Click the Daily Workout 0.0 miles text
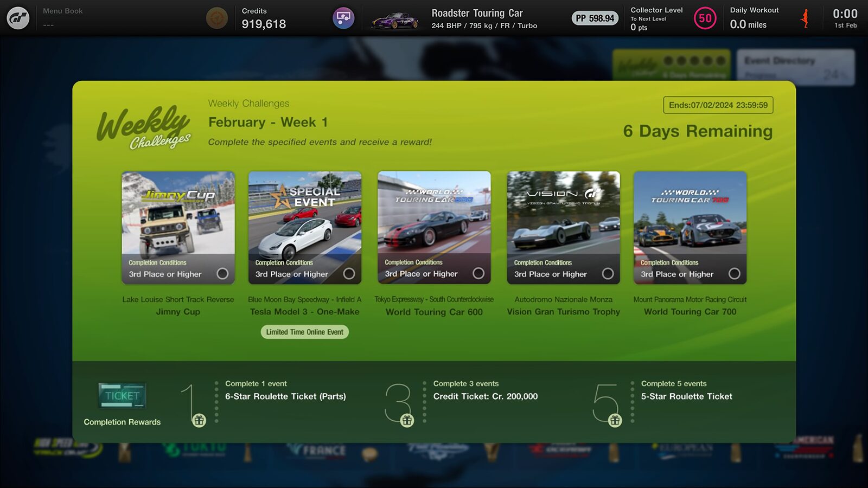This screenshot has width=868, height=488. pyautogui.click(x=748, y=24)
